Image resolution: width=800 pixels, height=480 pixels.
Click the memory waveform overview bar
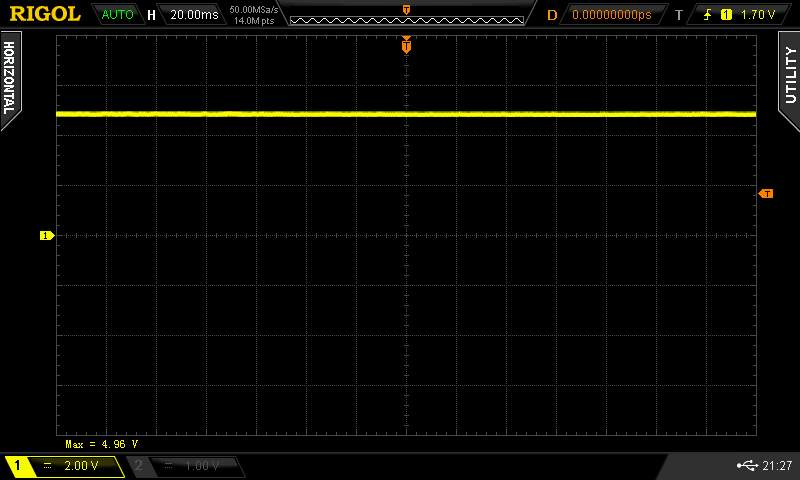tap(406, 15)
